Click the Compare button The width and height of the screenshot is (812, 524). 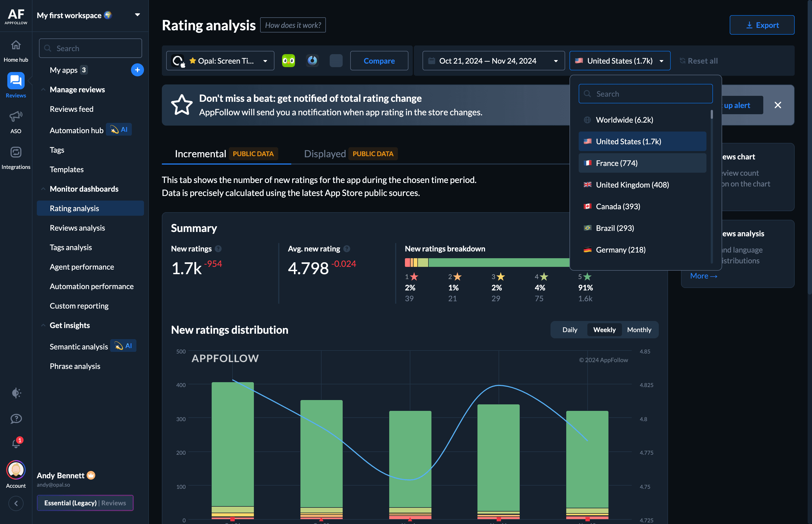379,61
